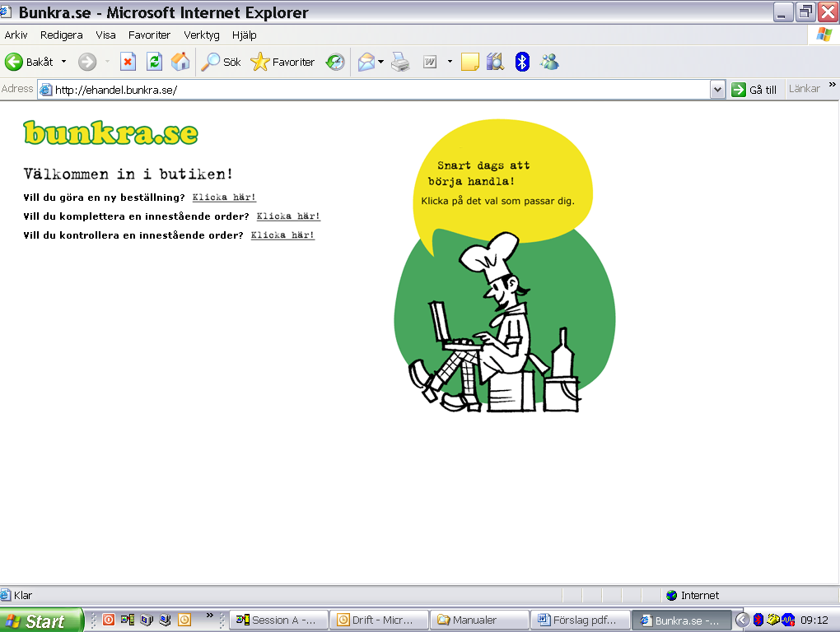840x632 pixels.
Task: Stop loading with the red X icon
Action: pyautogui.click(x=128, y=62)
